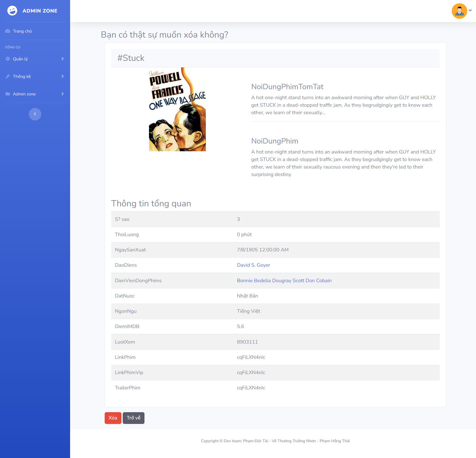
Task: Open the ADMIN ZONE brand link
Action: point(35,11)
